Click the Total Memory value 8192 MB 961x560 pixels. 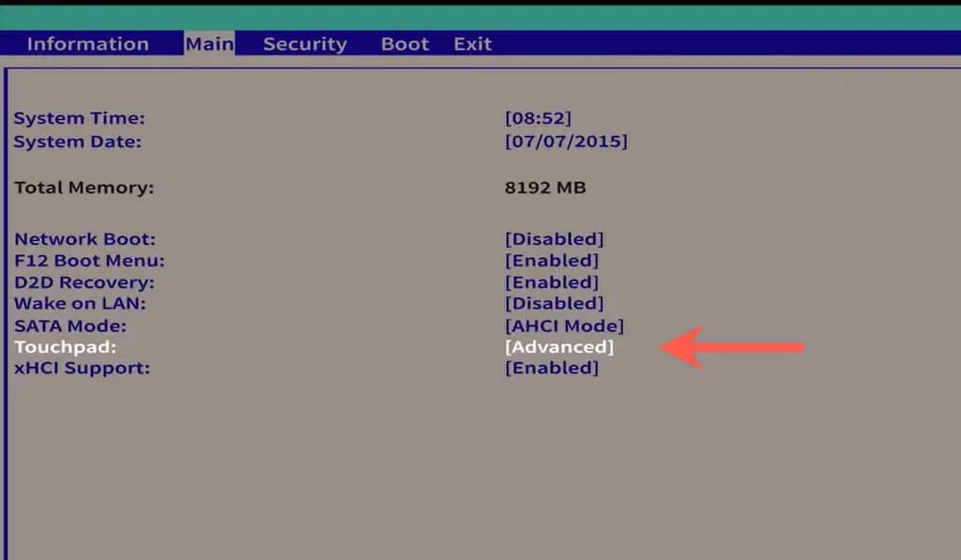click(544, 187)
